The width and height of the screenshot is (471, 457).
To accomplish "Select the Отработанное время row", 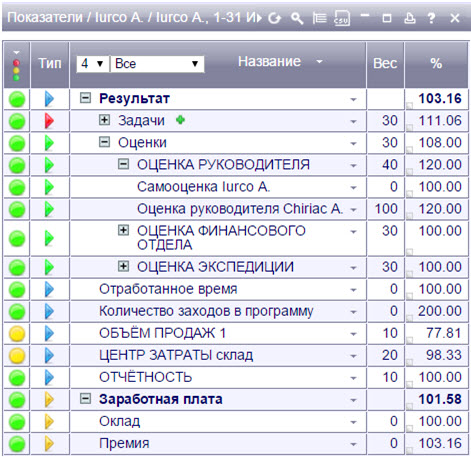I will (x=236, y=289).
